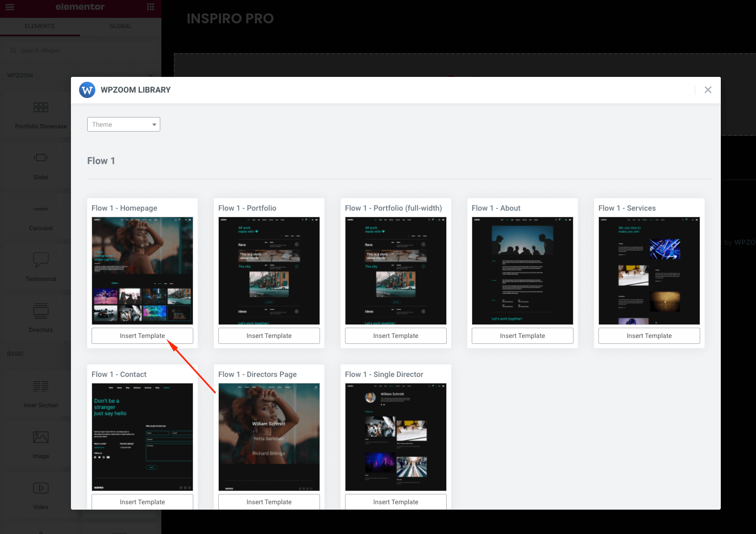Preview the Flow 1 - Directors Page thumbnail
756x534 pixels.
[x=269, y=437]
